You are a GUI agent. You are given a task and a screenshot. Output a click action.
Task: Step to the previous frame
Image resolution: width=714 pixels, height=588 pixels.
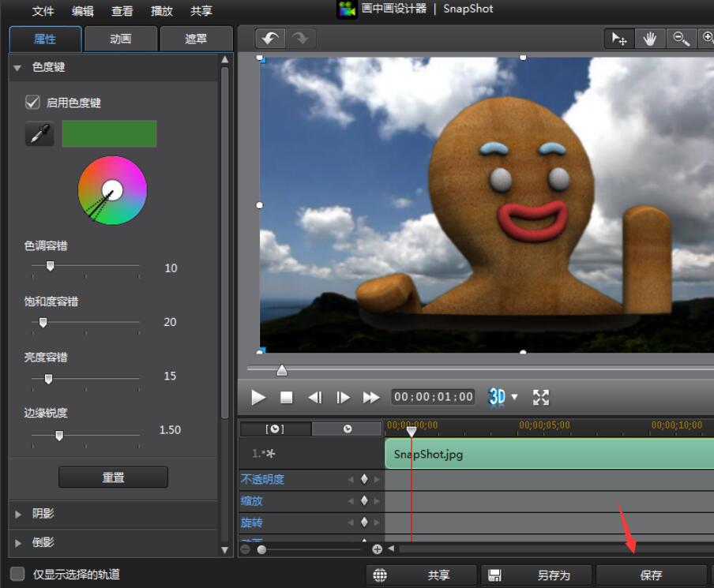[314, 398]
